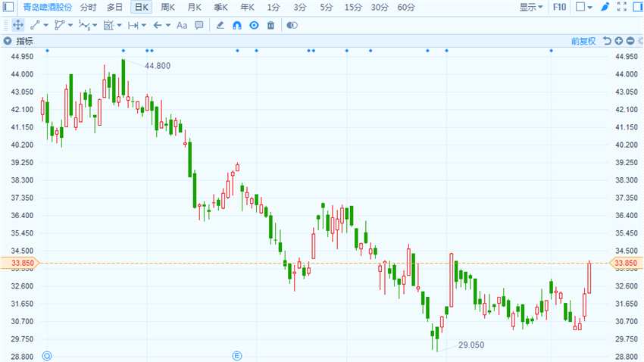644x362 pixels.
Task: Click the 44.800 high price label
Action: click(158, 66)
